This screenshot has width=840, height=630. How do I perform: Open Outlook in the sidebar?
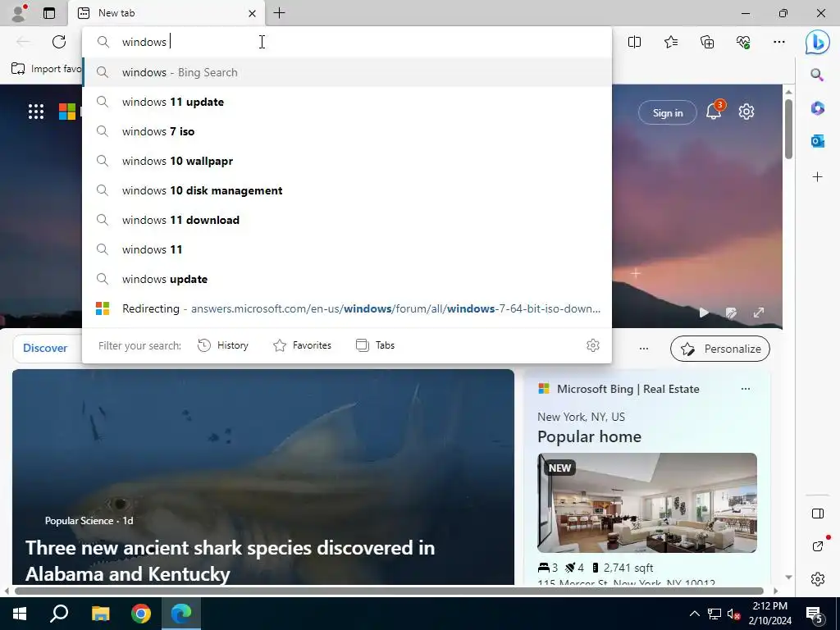817,141
